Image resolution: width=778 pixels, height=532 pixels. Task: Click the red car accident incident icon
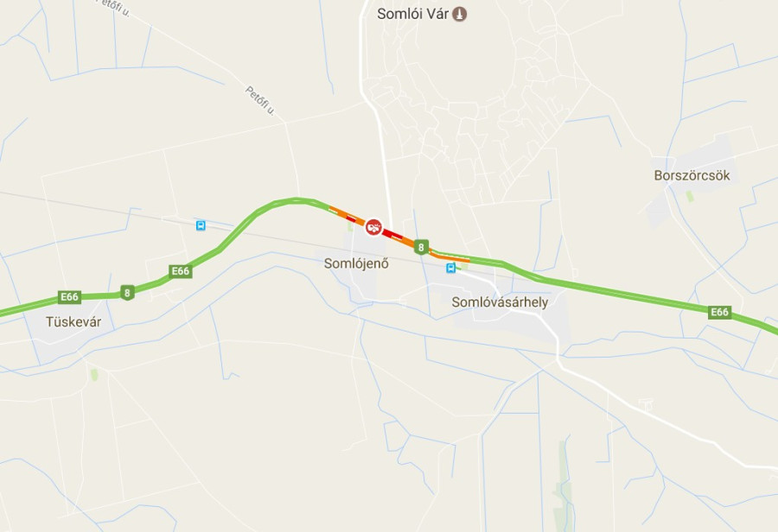(x=373, y=227)
